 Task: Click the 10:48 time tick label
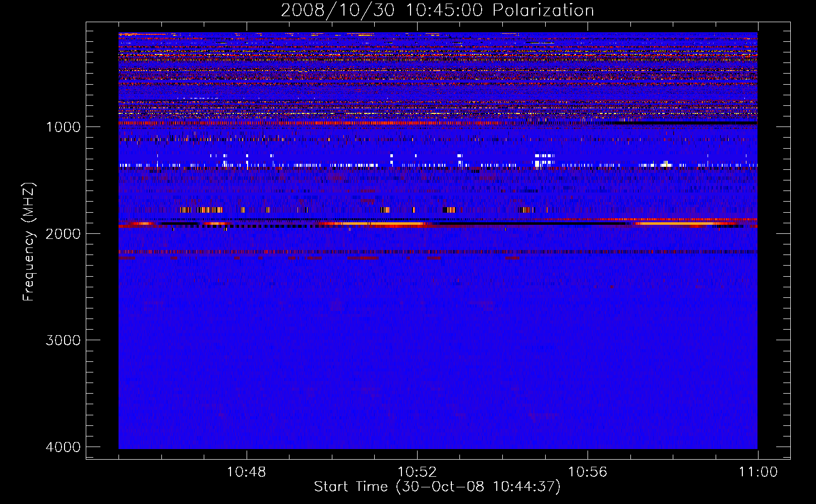pos(247,472)
